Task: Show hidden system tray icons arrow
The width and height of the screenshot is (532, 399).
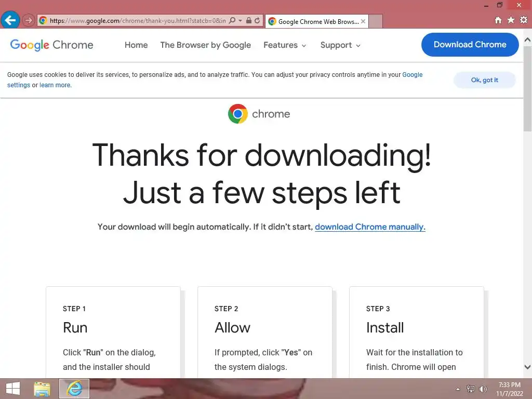Action: 458,389
